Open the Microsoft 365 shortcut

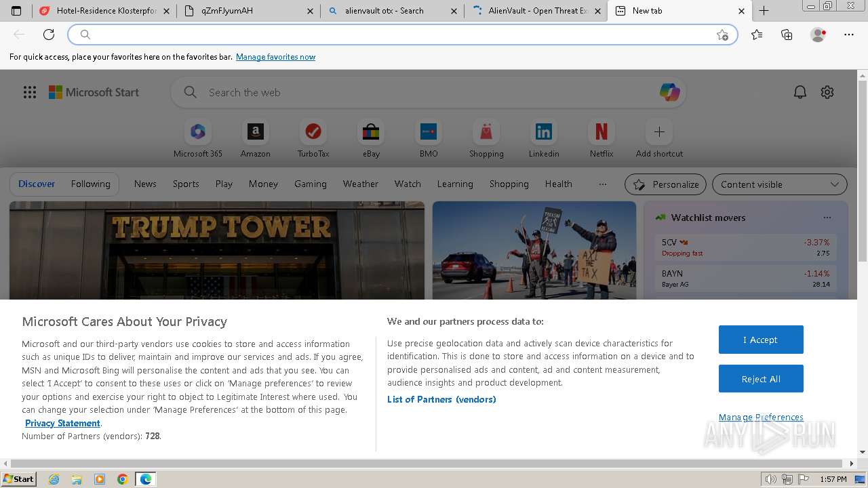pyautogui.click(x=198, y=138)
